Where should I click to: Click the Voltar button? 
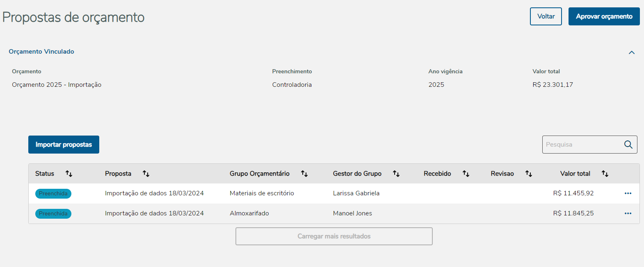(546, 16)
